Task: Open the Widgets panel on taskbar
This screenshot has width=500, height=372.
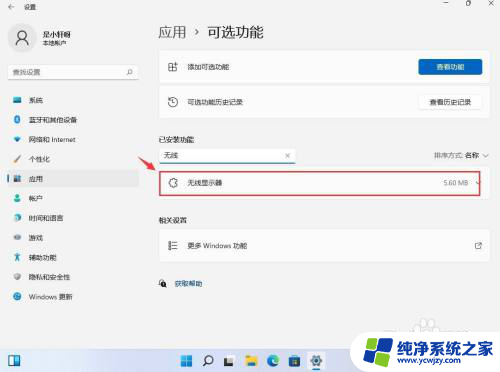Action: [14, 360]
